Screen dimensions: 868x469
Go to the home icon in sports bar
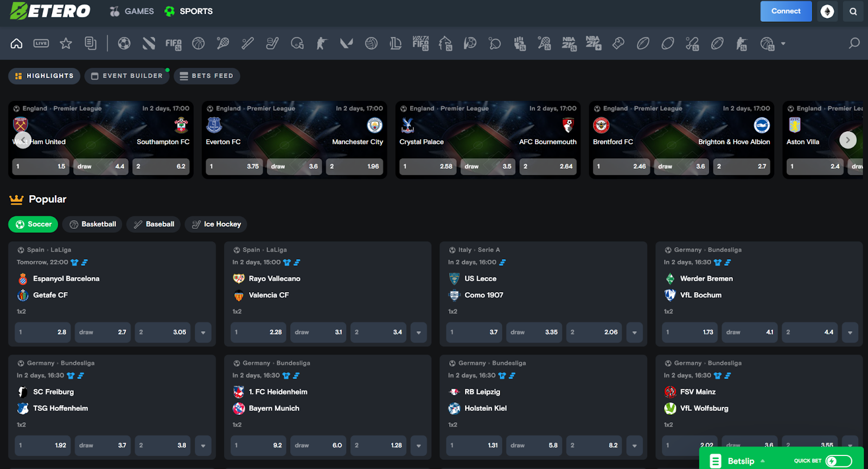click(x=16, y=43)
